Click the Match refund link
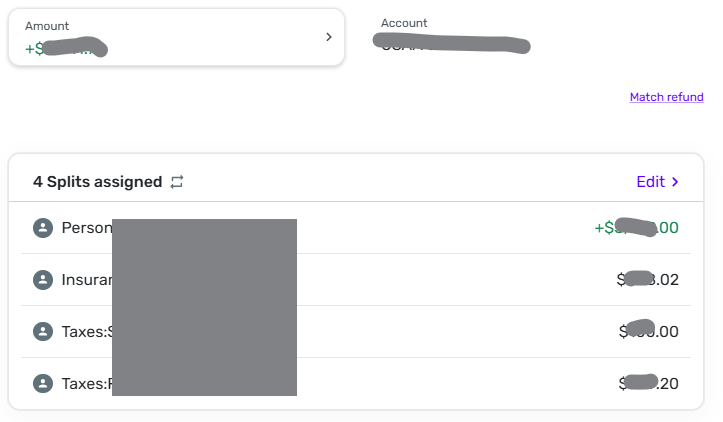 point(666,97)
